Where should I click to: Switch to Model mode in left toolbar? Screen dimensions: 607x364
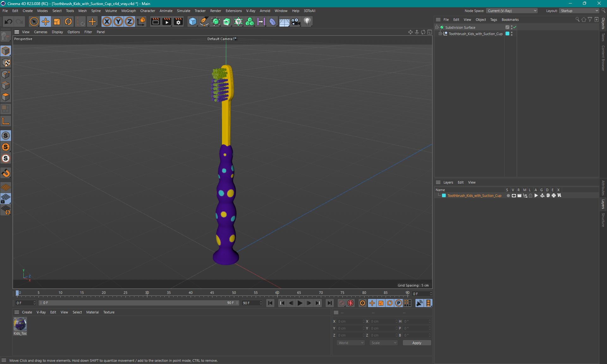coord(6,51)
